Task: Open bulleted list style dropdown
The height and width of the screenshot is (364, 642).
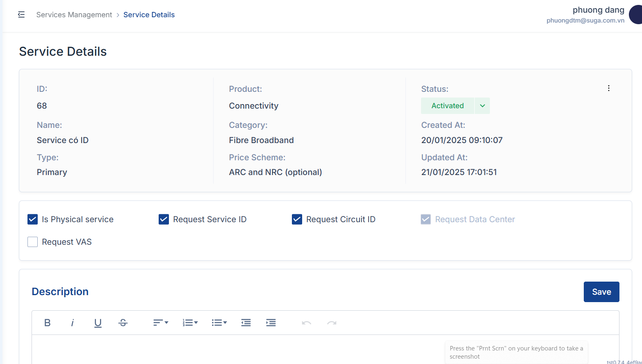Action: pos(219,323)
